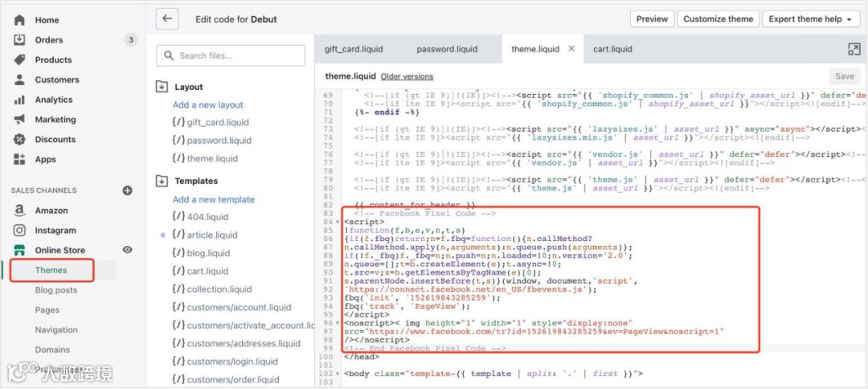This screenshot has width=868, height=389.
Task: Click the orders count badge 3
Action: [x=131, y=40]
